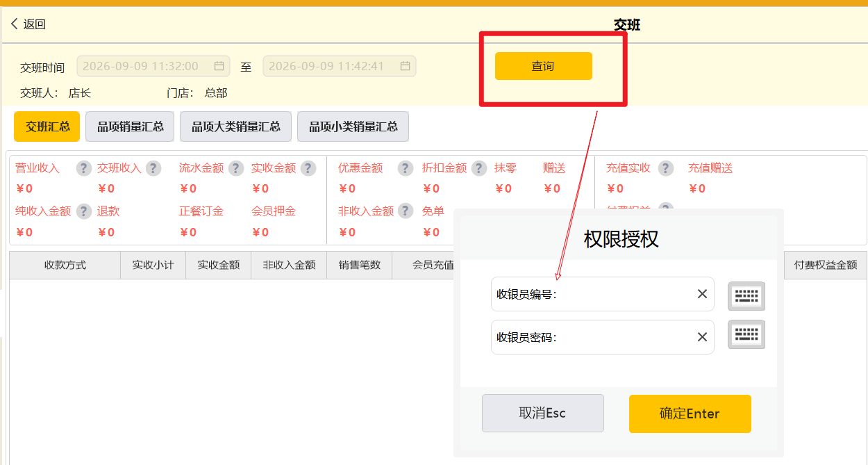Click the 非收入金额 table column header

tap(289, 265)
